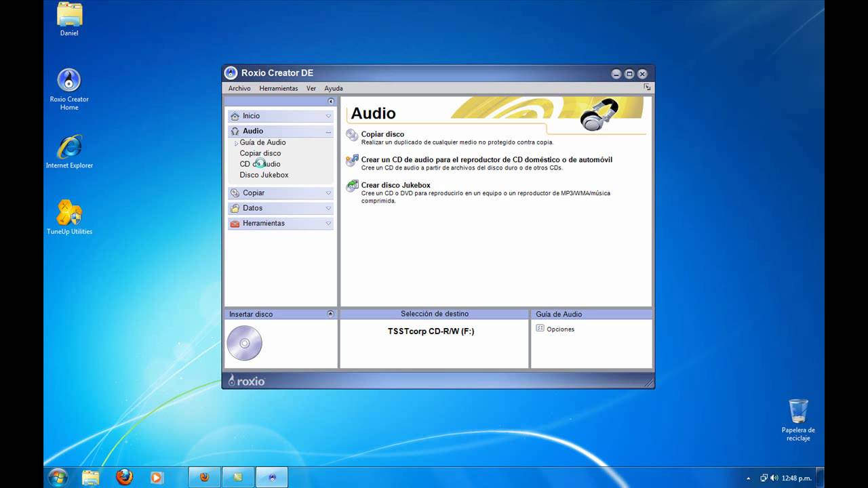Collapse the left sidebar panel arrow

point(331,101)
